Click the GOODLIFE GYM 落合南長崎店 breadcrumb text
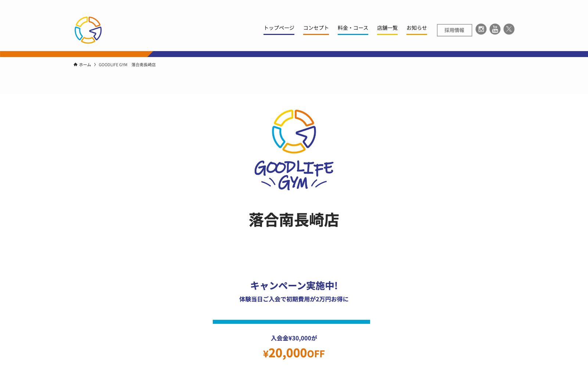Image resolution: width=588 pixels, height=368 pixels. pyautogui.click(x=127, y=65)
